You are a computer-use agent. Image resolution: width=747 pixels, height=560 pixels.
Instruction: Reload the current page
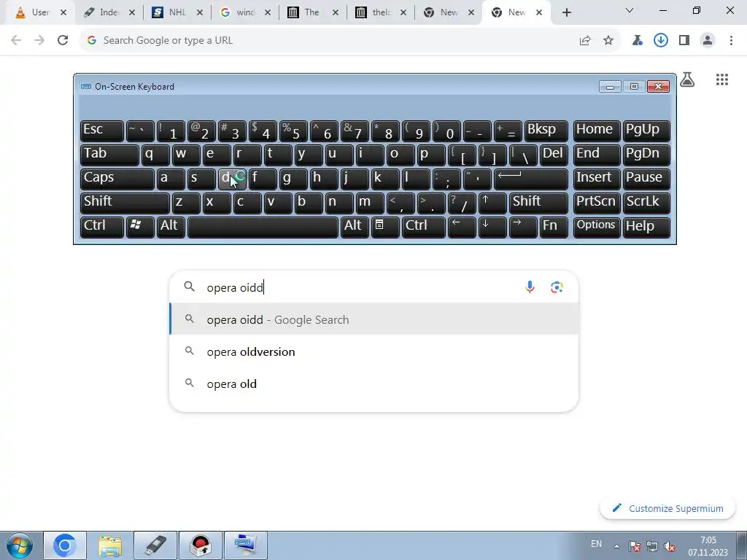pos(63,41)
